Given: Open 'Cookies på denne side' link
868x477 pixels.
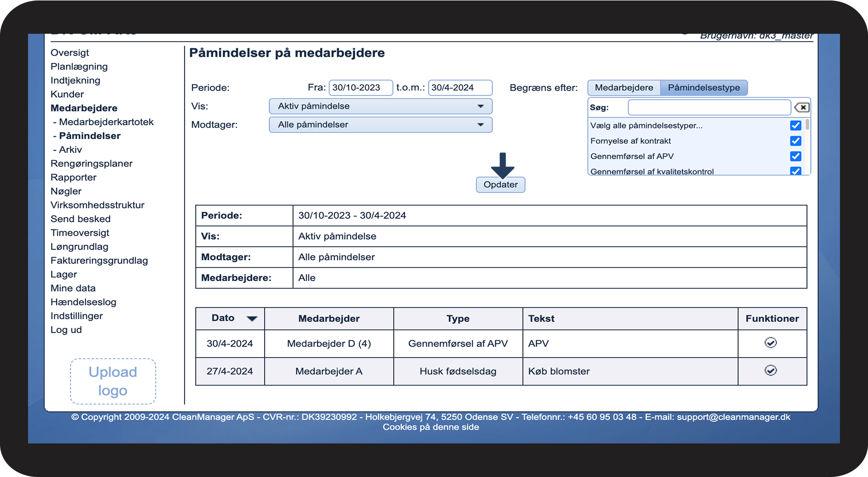Looking at the screenshot, I should pos(431,427).
